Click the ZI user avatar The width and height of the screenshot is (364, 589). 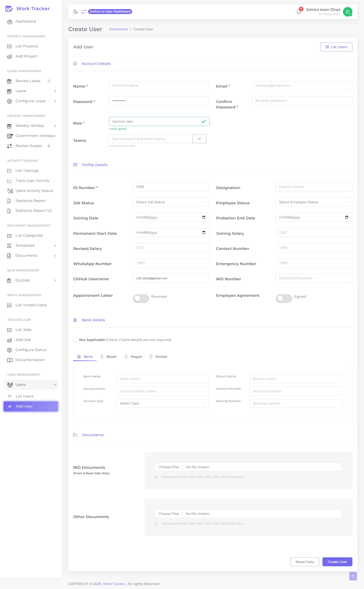(x=347, y=12)
